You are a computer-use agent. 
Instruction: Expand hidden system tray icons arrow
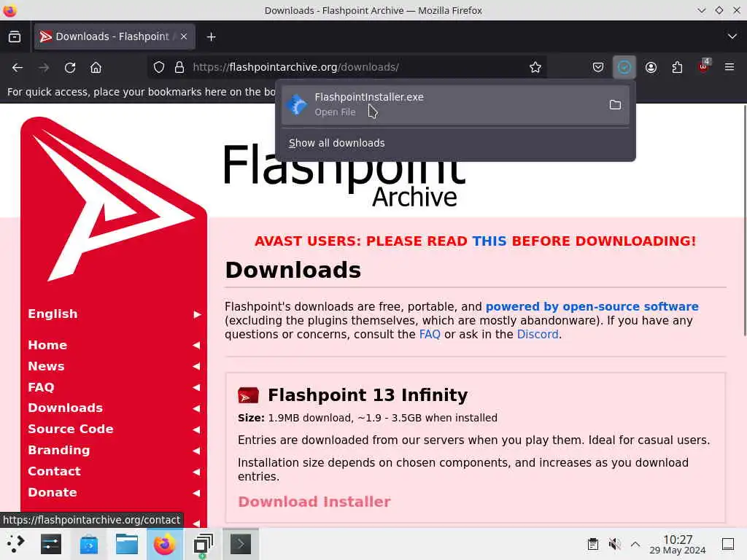(x=635, y=544)
